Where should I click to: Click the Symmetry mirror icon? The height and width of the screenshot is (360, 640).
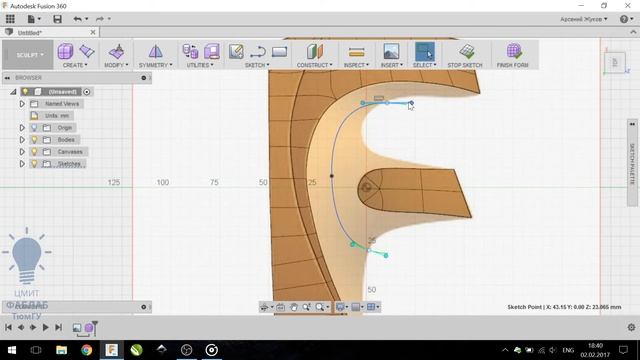[x=156, y=51]
